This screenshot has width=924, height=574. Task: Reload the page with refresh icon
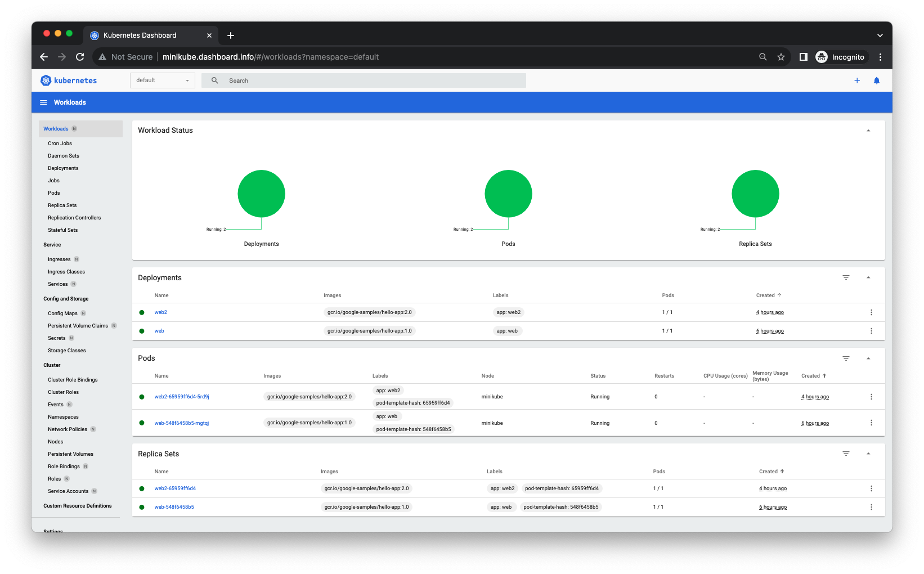pos(80,57)
